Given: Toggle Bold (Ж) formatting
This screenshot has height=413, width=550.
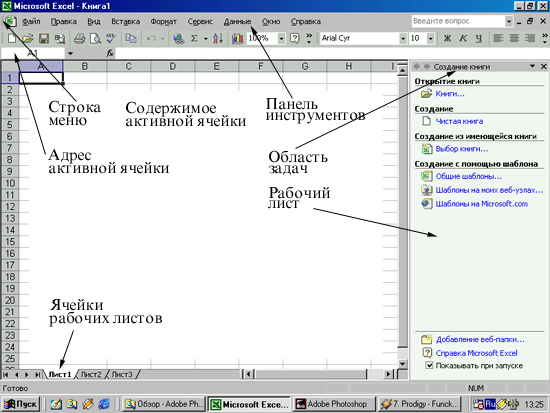Looking at the screenshot, I should 447,38.
